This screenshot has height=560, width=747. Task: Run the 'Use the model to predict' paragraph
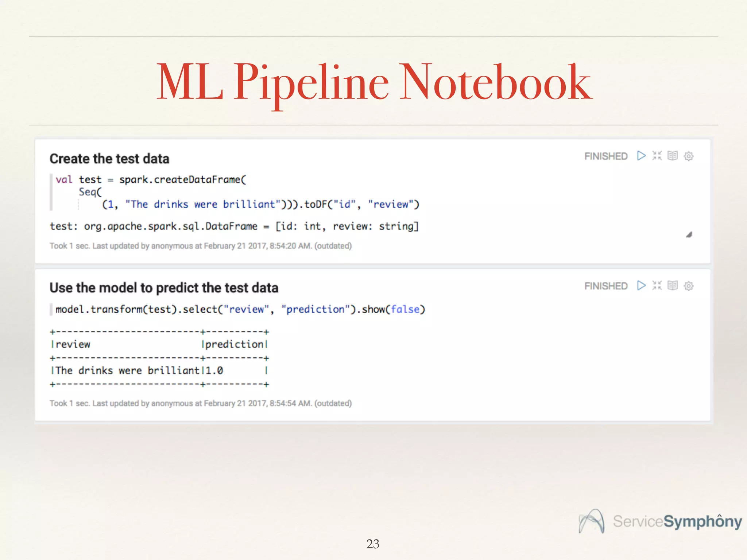641,285
